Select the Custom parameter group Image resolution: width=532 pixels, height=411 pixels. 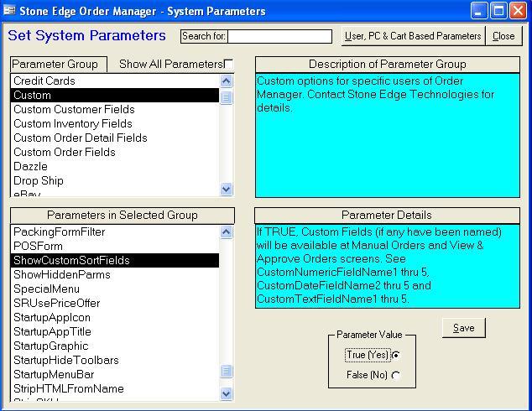(115, 95)
